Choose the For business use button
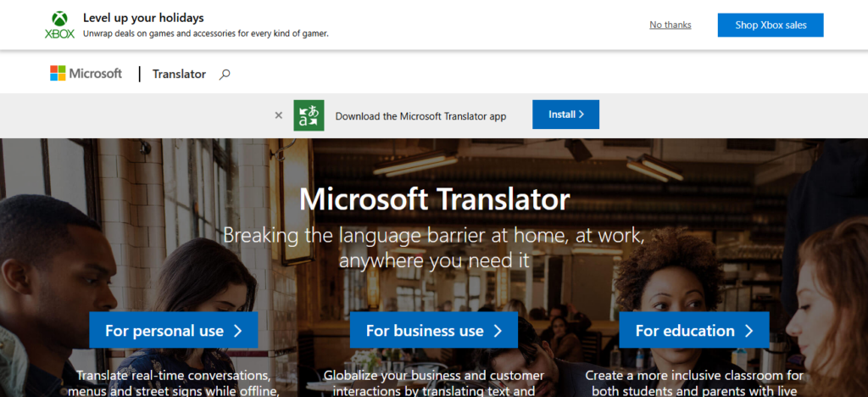The height and width of the screenshot is (397, 868). coord(434,331)
